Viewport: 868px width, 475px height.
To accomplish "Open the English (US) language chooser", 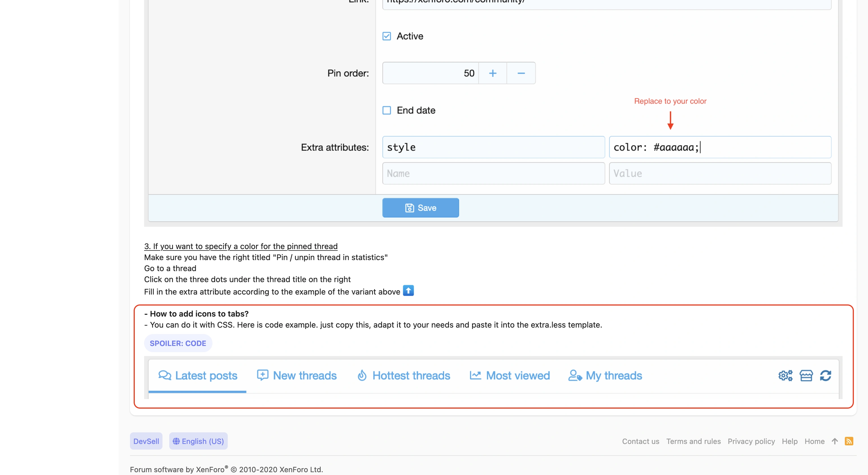I will click(x=198, y=441).
